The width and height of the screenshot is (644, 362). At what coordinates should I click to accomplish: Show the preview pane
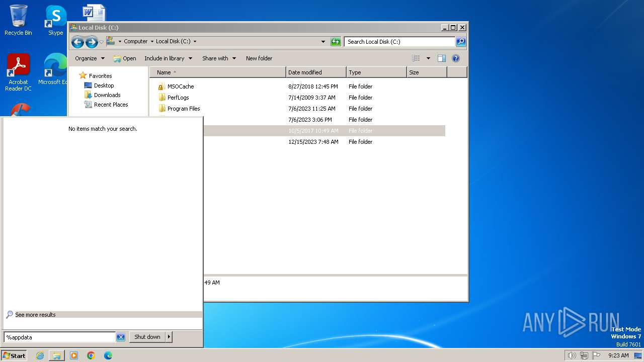click(441, 58)
